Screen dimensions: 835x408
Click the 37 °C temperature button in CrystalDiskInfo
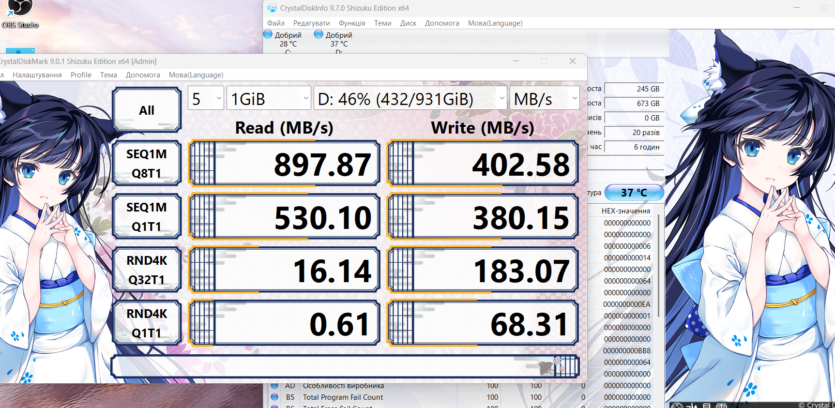tap(634, 193)
